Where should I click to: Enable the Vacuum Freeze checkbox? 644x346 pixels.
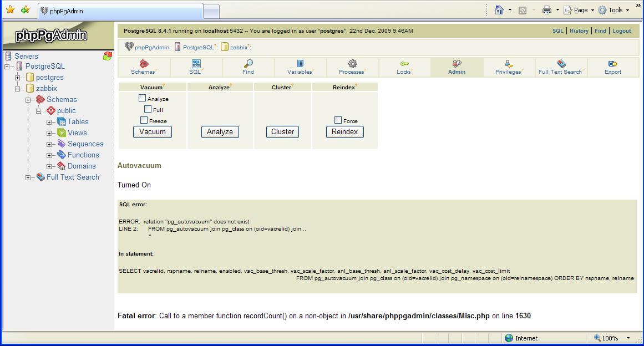(x=144, y=120)
